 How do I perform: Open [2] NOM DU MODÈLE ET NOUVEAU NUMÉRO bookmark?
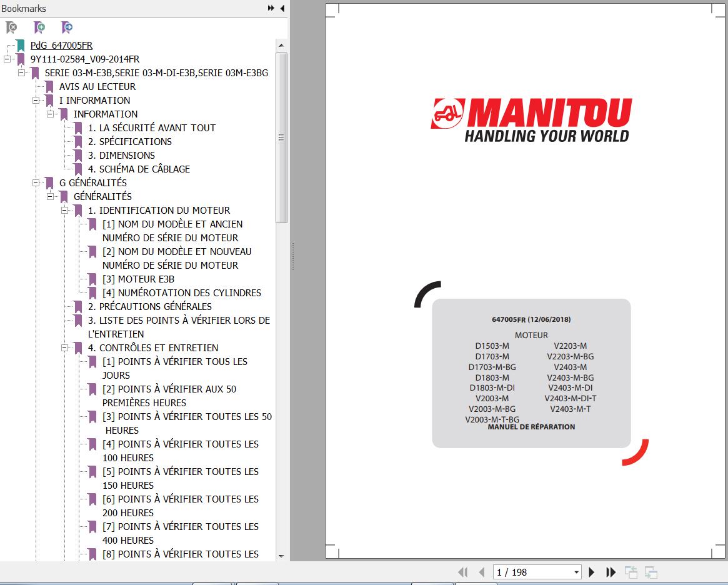[x=177, y=258]
